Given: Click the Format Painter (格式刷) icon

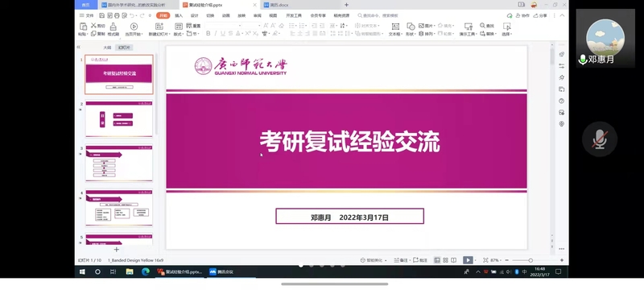Looking at the screenshot, I should (113, 27).
